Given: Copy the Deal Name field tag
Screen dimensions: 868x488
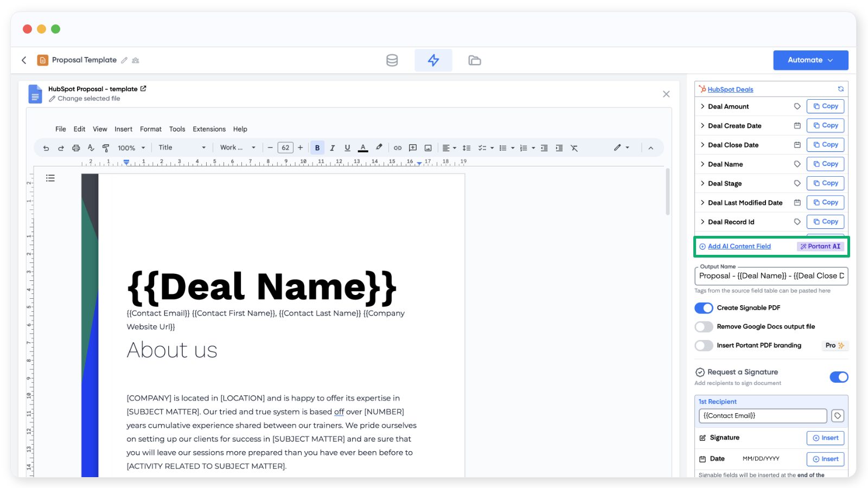Looking at the screenshot, I should (x=825, y=164).
